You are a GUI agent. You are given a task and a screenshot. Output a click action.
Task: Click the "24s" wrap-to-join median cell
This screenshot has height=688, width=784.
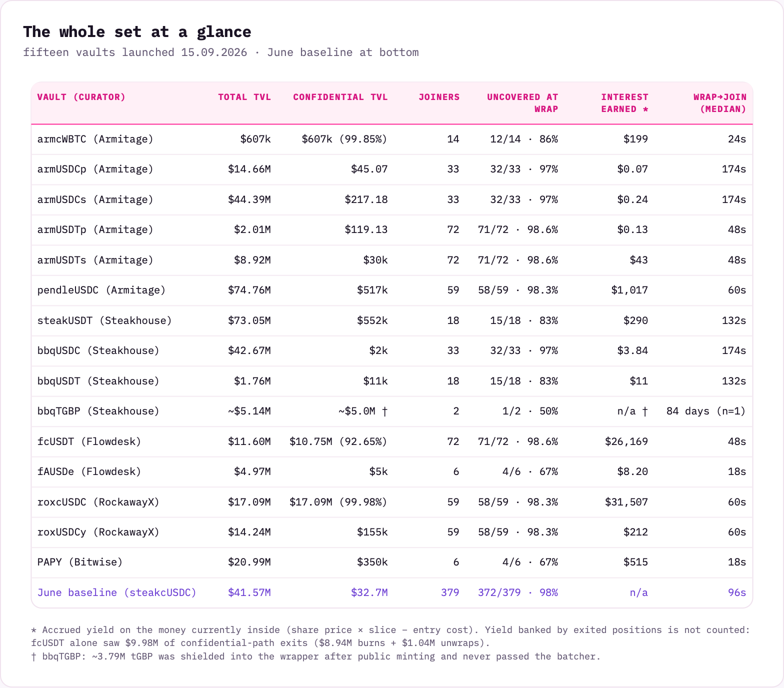(x=737, y=139)
